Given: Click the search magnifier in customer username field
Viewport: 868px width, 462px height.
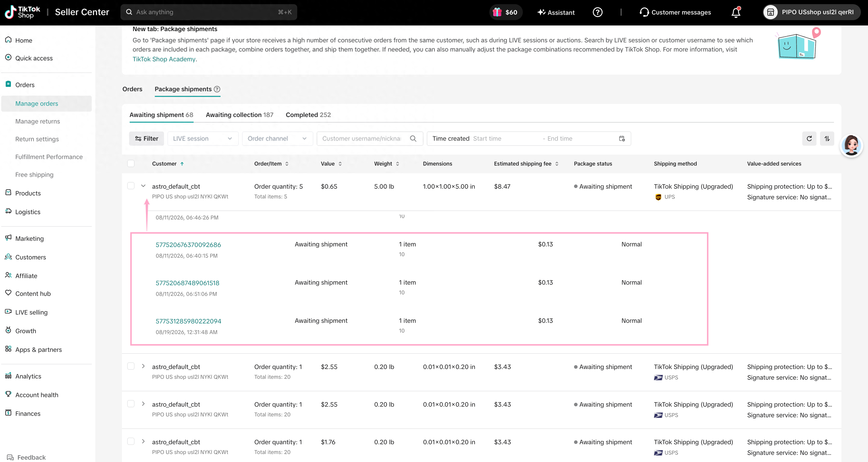Looking at the screenshot, I should (413, 139).
